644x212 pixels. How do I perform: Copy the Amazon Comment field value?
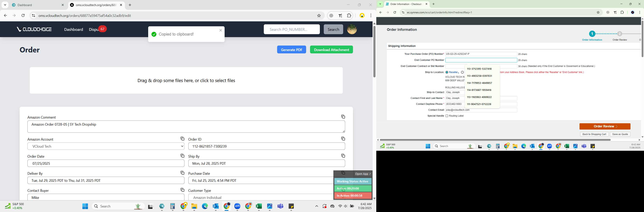click(343, 117)
